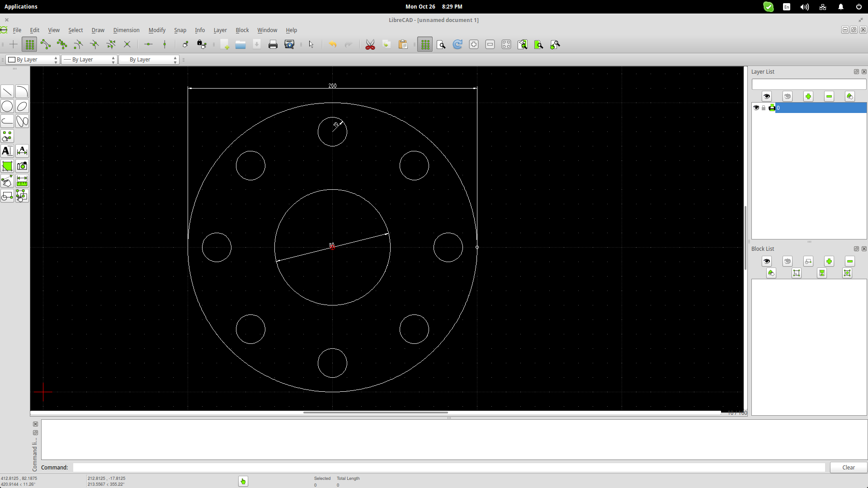Open the color By Layer dropdown
868x488 pixels.
33,60
